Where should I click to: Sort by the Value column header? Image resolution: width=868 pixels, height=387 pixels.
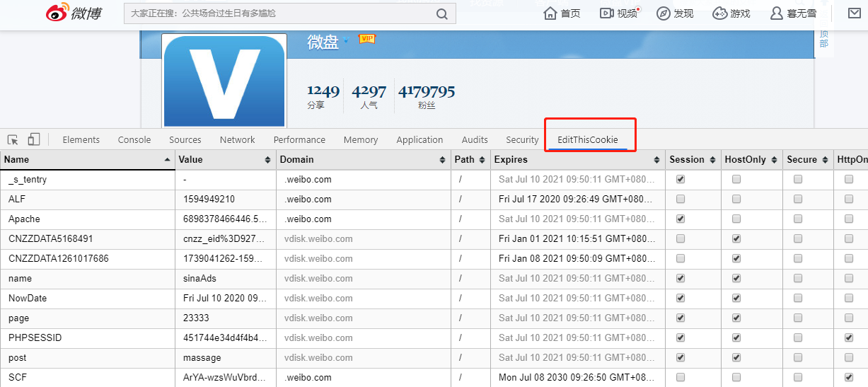tap(225, 159)
